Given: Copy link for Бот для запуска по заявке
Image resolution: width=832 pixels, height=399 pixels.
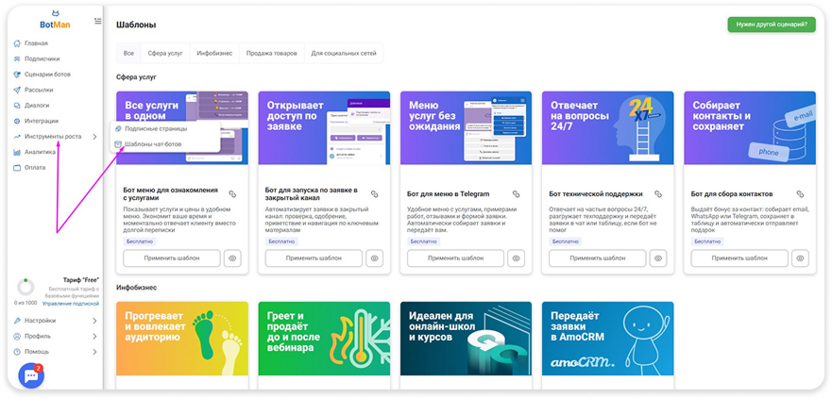Looking at the screenshot, I should tap(374, 194).
